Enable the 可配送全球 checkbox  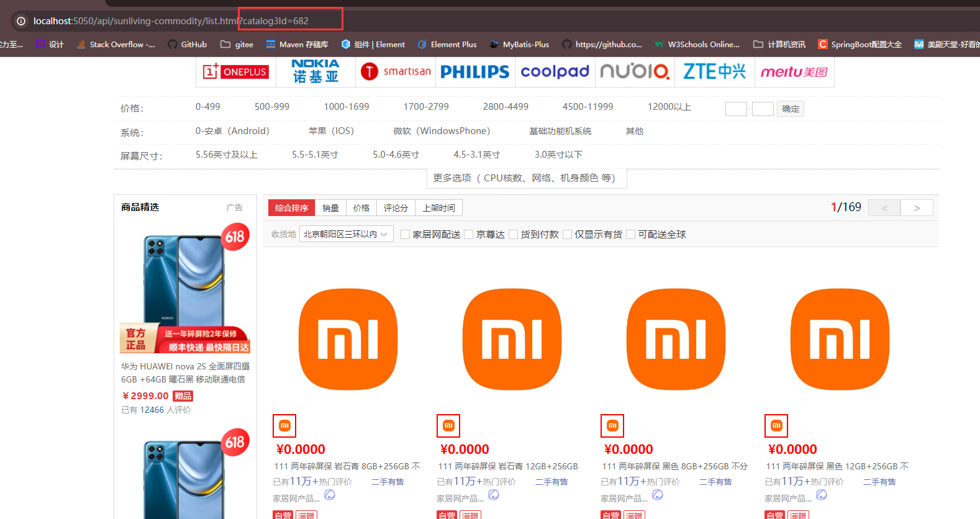pyautogui.click(x=631, y=234)
